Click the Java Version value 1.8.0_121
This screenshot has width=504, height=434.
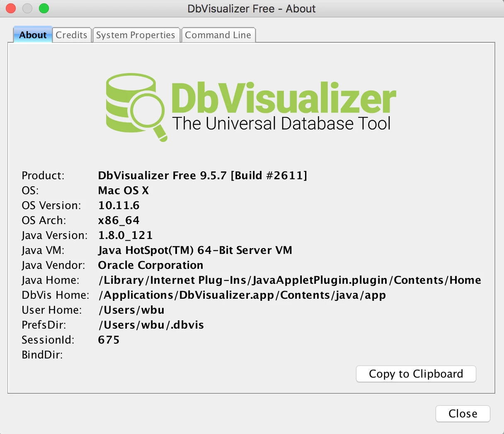126,235
